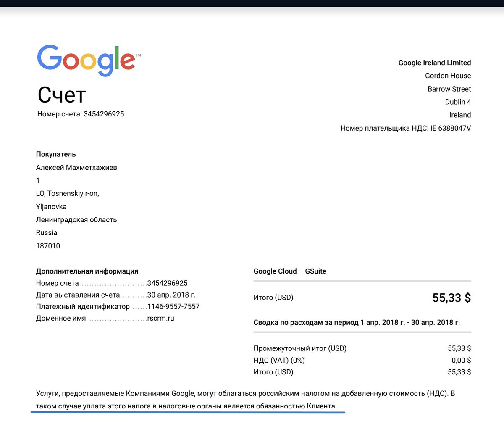Select VAT amount '0,00 $'

click(461, 360)
